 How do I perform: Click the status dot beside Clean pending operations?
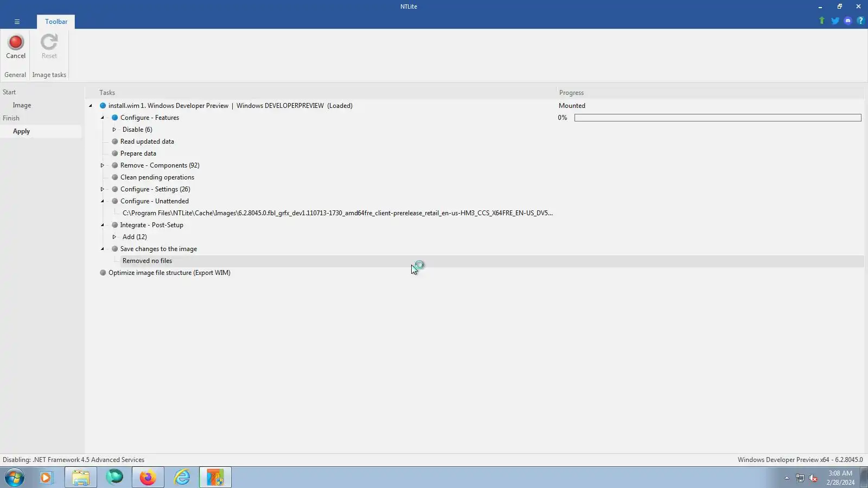click(x=114, y=177)
